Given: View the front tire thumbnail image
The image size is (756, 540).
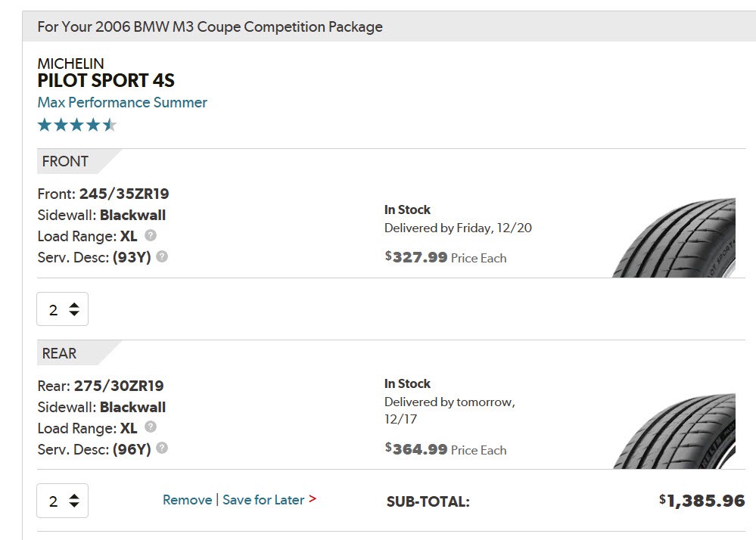Looking at the screenshot, I should point(674,237).
